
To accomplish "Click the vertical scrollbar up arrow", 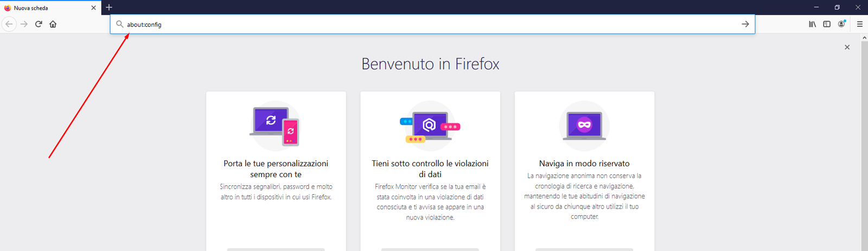I will tap(864, 37).
